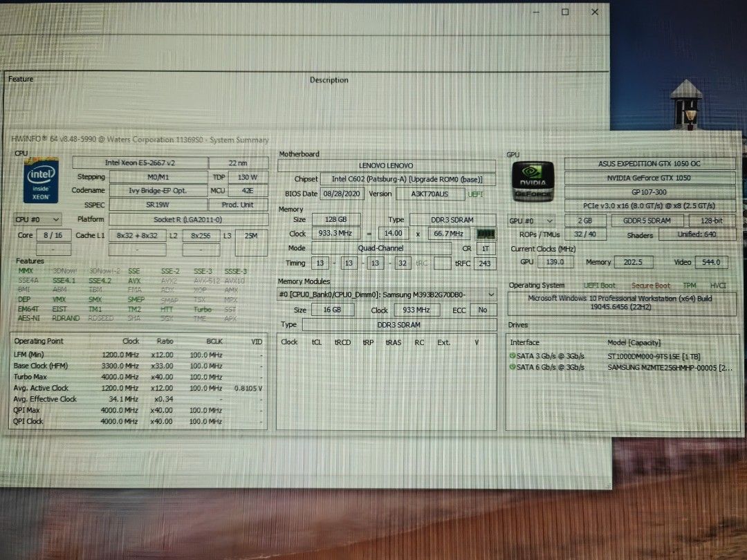The width and height of the screenshot is (747, 560).
Task: Close the background window
Action: (x=595, y=12)
